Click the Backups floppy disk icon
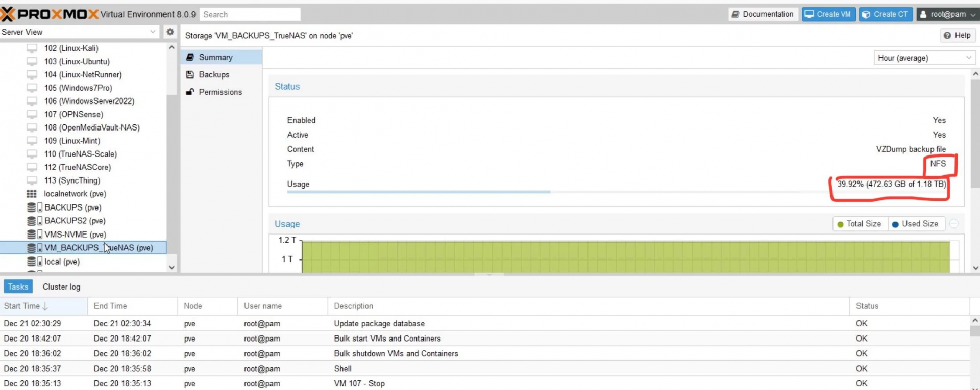The height and width of the screenshot is (390, 980). pyautogui.click(x=190, y=74)
